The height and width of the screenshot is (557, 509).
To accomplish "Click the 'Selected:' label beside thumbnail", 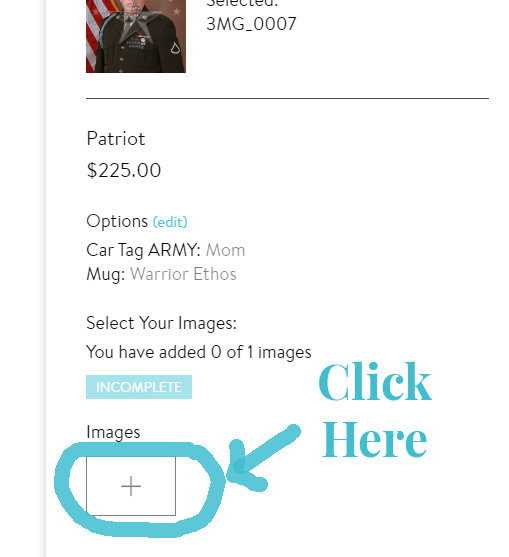I will pyautogui.click(x=242, y=4).
